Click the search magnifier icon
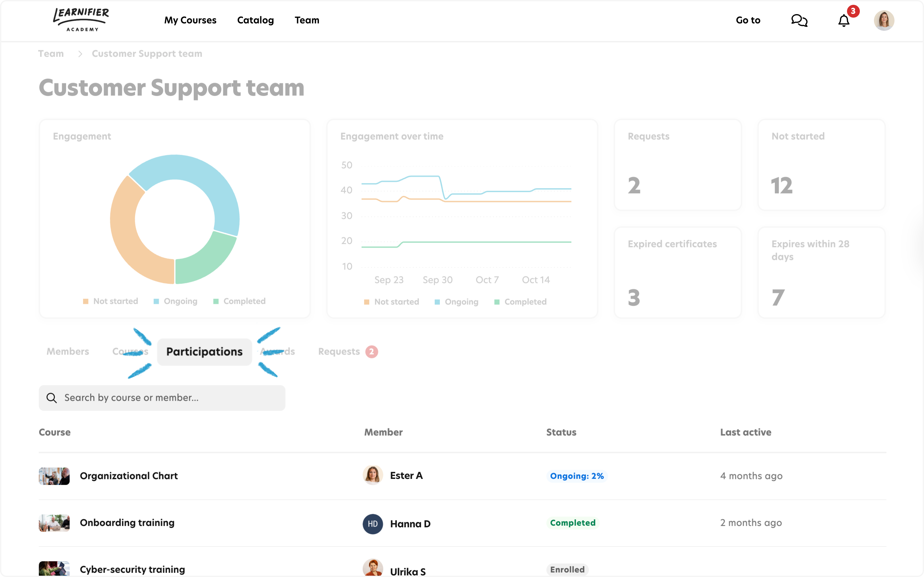Image resolution: width=924 pixels, height=577 pixels. coord(52,398)
